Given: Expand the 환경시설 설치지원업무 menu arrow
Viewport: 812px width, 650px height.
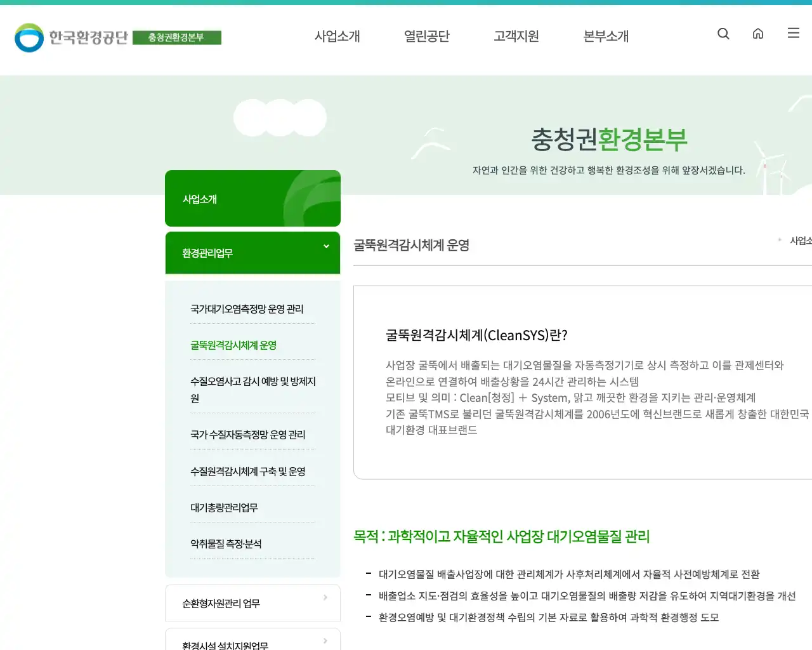Looking at the screenshot, I should 325,640.
